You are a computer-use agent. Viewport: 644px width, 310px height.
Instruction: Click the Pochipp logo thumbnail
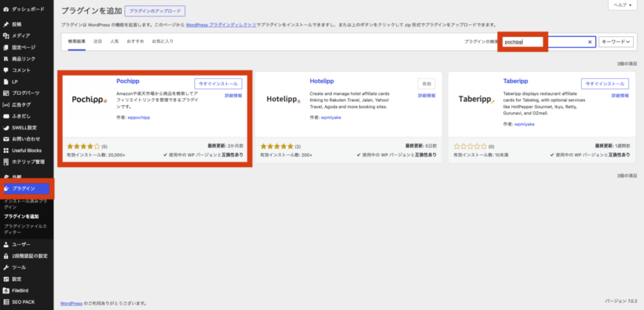point(89,99)
